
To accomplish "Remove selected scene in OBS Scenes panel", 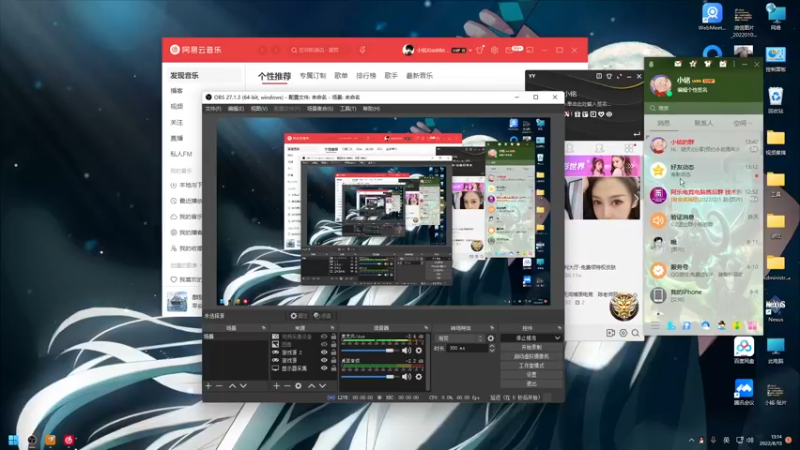I will tap(219, 386).
